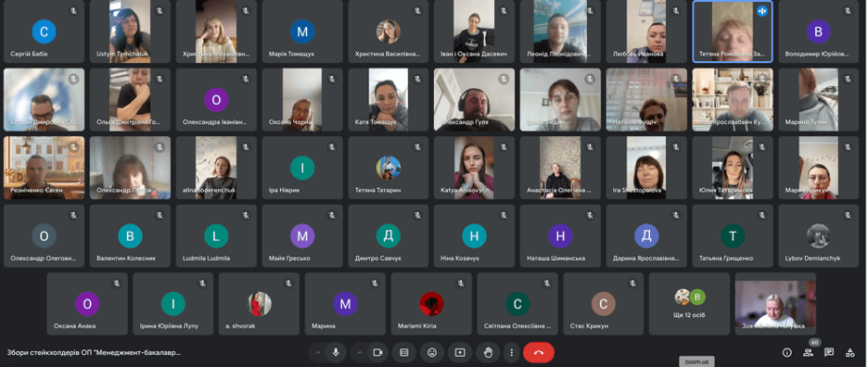
Task: Click the name label Ірина Юріївна Лупу
Action: click(x=169, y=326)
